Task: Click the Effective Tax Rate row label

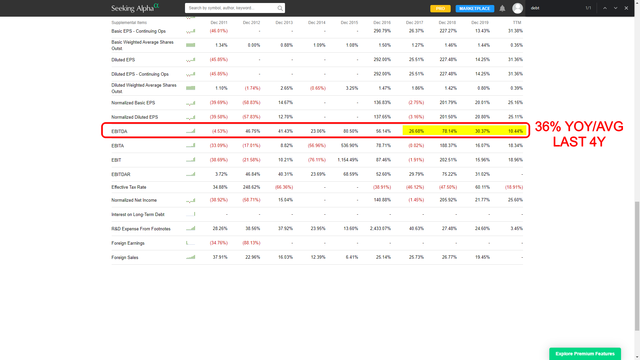Action: (129, 187)
